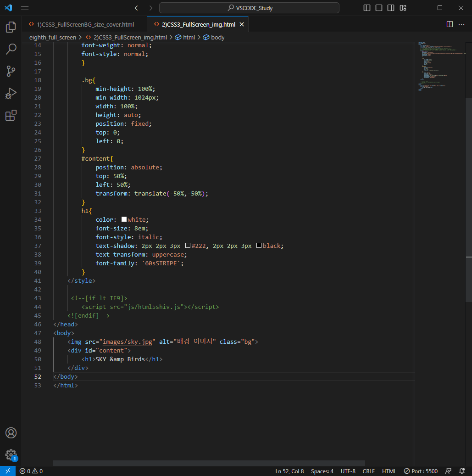
Task: Open the hamburger application menu
Action: (x=25, y=8)
